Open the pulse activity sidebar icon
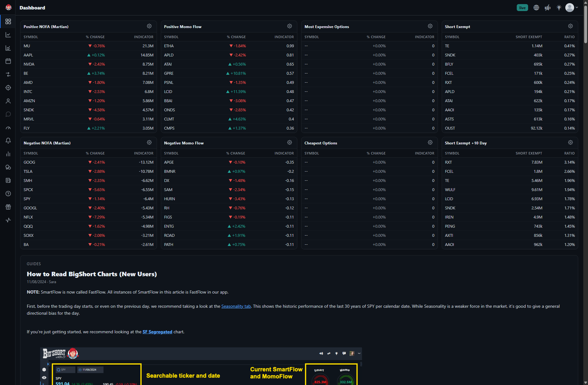The image size is (588, 385). [x=8, y=220]
